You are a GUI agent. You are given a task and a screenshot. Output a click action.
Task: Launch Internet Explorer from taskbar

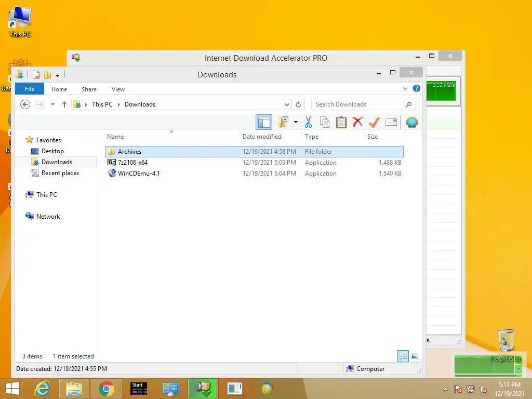(43, 389)
